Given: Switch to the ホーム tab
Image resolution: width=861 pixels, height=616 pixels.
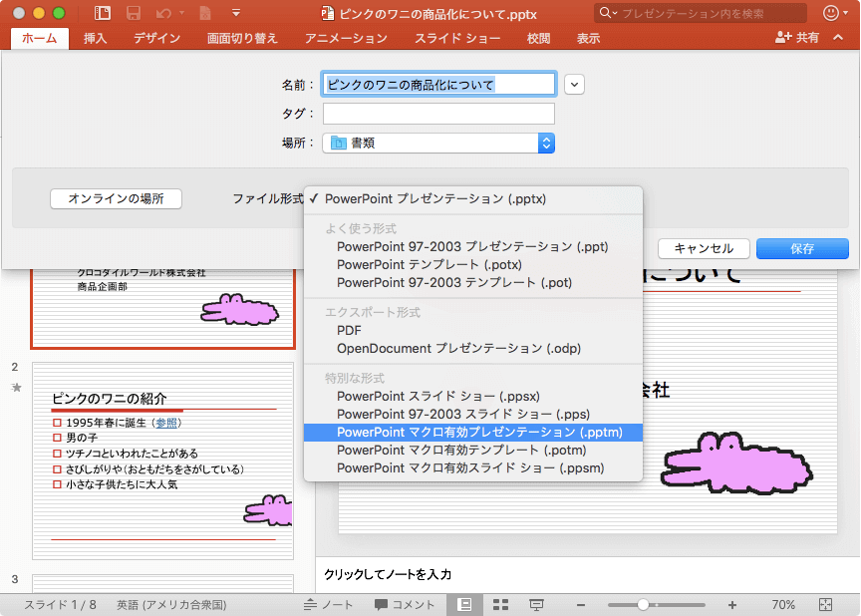Looking at the screenshot, I should (x=40, y=38).
